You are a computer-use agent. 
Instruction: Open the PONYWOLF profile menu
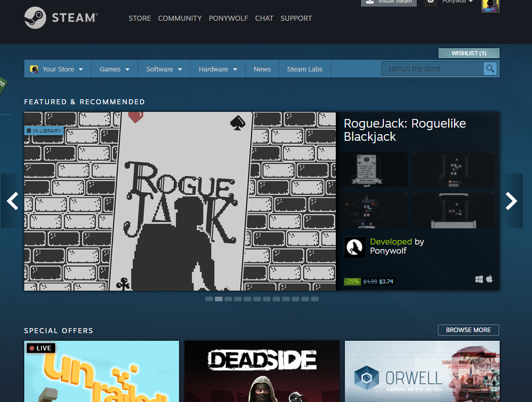229,18
